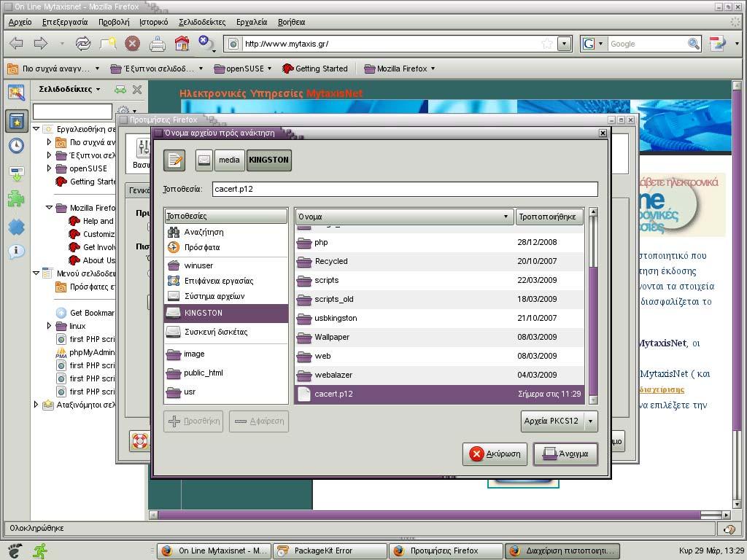
Task: Expand the Mozilla Firefox toolbar bookmark folder
Action: click(x=399, y=69)
